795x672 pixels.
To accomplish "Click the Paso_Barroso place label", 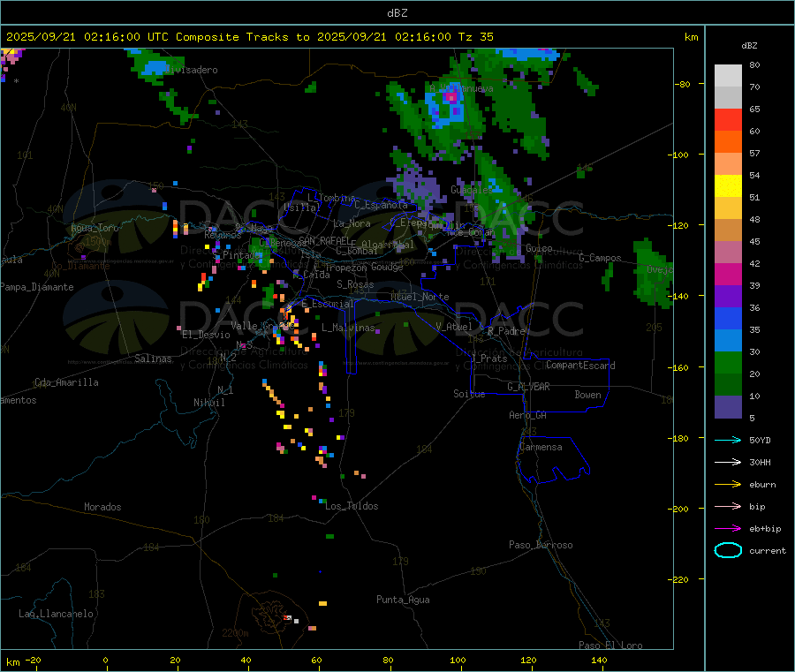I will (x=541, y=545).
